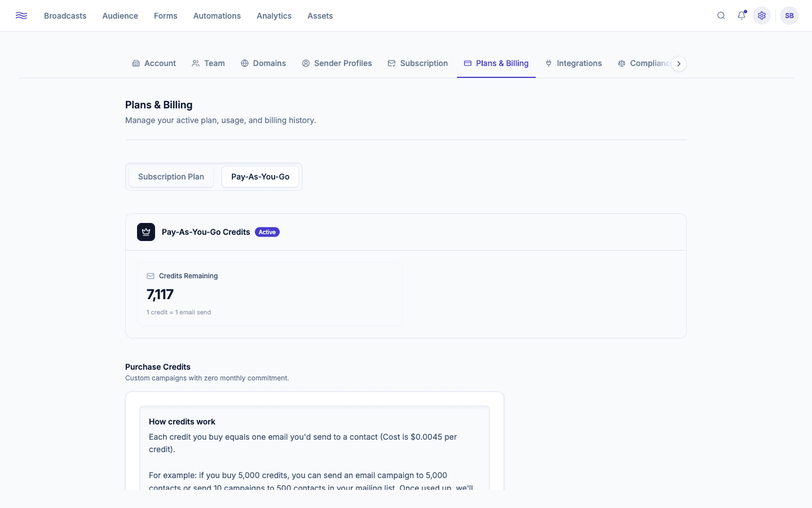Open the Analytics section

point(274,16)
